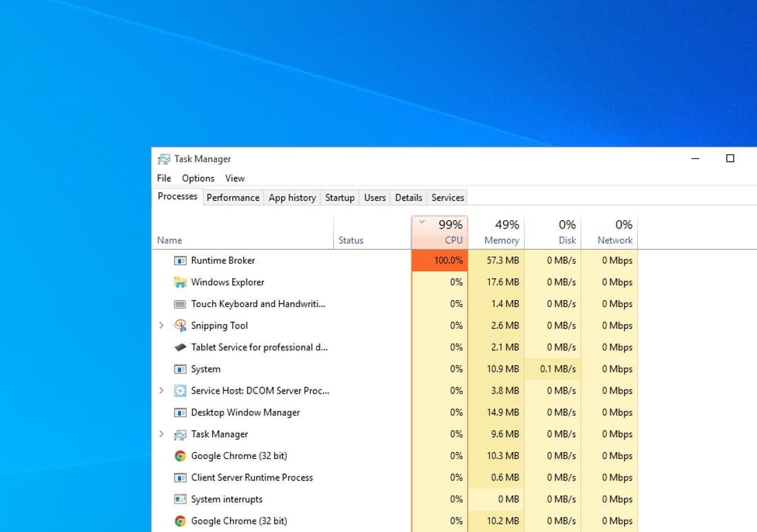Click the Task Manager title bar icon
Screen dimensions: 757x532
tap(163, 158)
